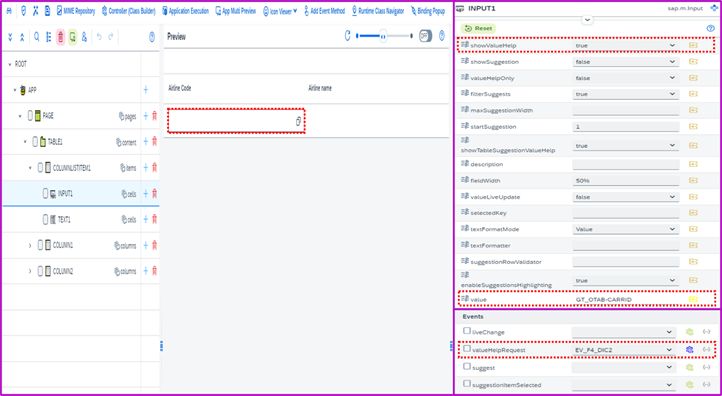Screen dimensions: 722x396
Task: Collapse the TABLE1 tree node
Action: (x=25, y=142)
